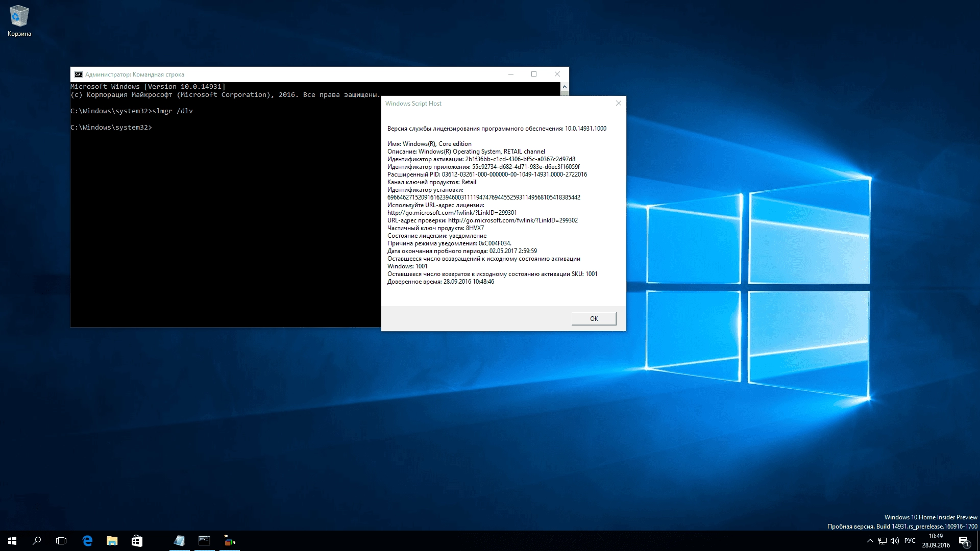Open taskbar search magnifier
This screenshot has width=980, height=551.
tap(37, 541)
